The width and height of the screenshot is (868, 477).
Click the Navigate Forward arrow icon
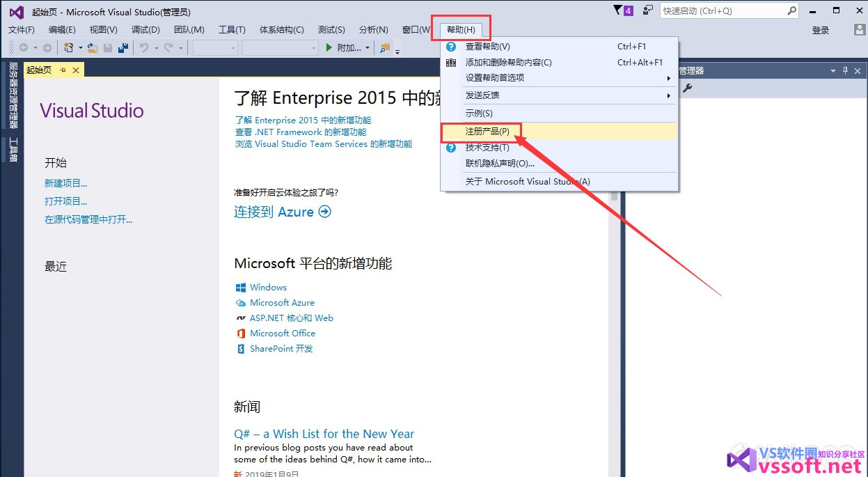[x=47, y=48]
